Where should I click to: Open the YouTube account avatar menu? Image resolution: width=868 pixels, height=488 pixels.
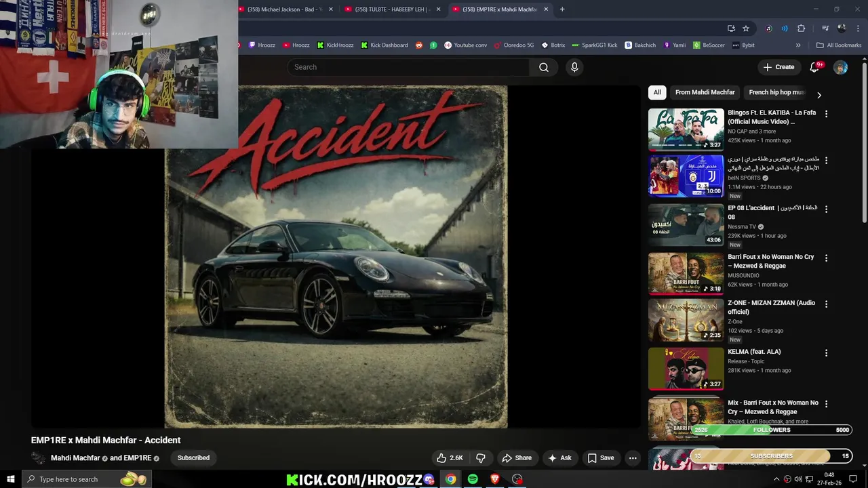pyautogui.click(x=840, y=67)
